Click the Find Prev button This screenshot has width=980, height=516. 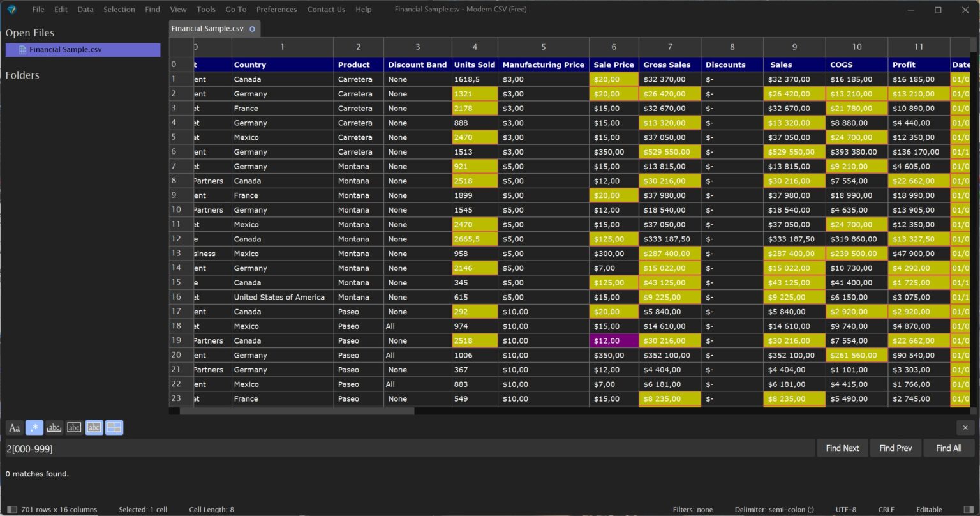(x=895, y=448)
